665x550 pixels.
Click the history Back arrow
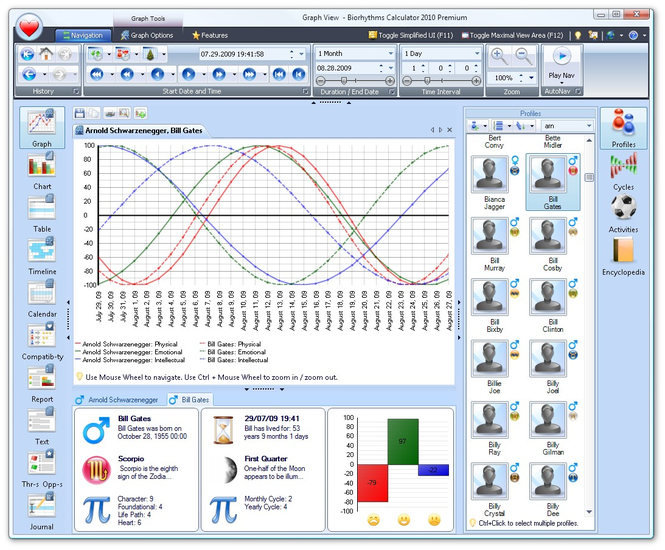tap(29, 75)
